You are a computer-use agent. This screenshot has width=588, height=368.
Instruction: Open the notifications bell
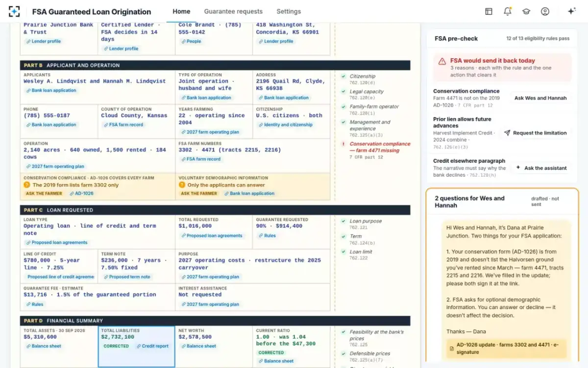508,11
